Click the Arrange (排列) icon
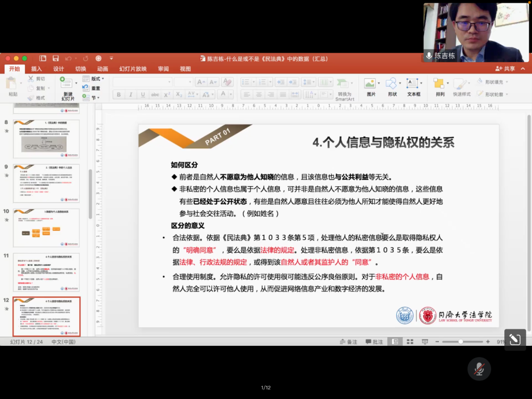The height and width of the screenshot is (399, 532). click(x=439, y=84)
